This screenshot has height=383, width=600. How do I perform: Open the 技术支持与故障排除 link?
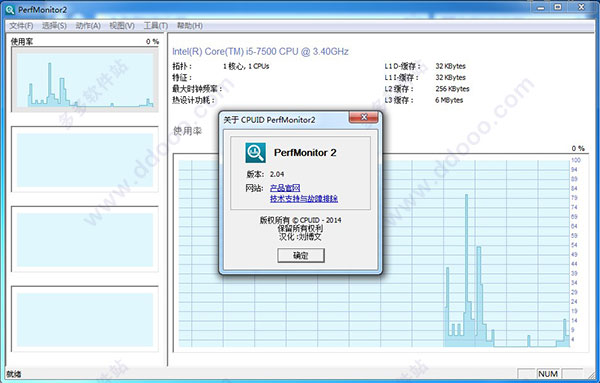coord(304,199)
